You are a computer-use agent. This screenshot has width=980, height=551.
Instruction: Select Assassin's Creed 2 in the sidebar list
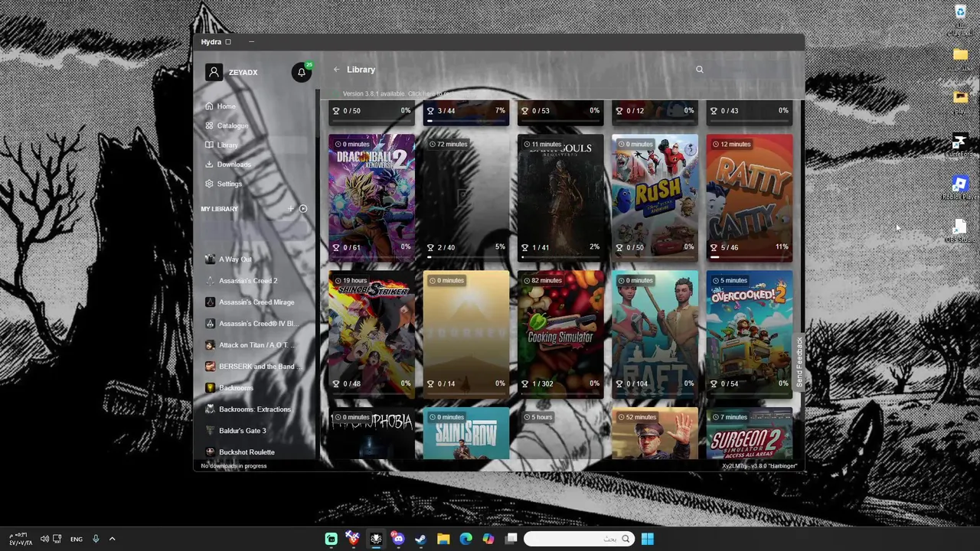click(x=255, y=281)
